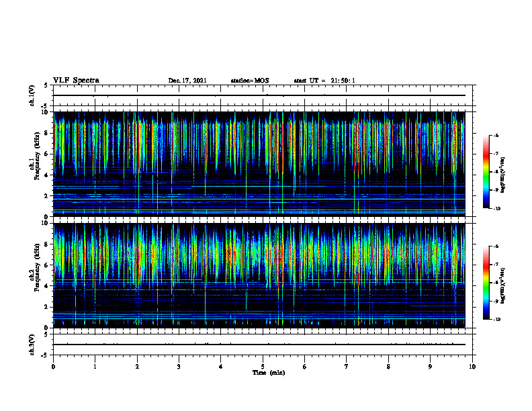Click the '-6' label on ch.1 color bar
This screenshot has width=532, height=411.
tap(496, 135)
